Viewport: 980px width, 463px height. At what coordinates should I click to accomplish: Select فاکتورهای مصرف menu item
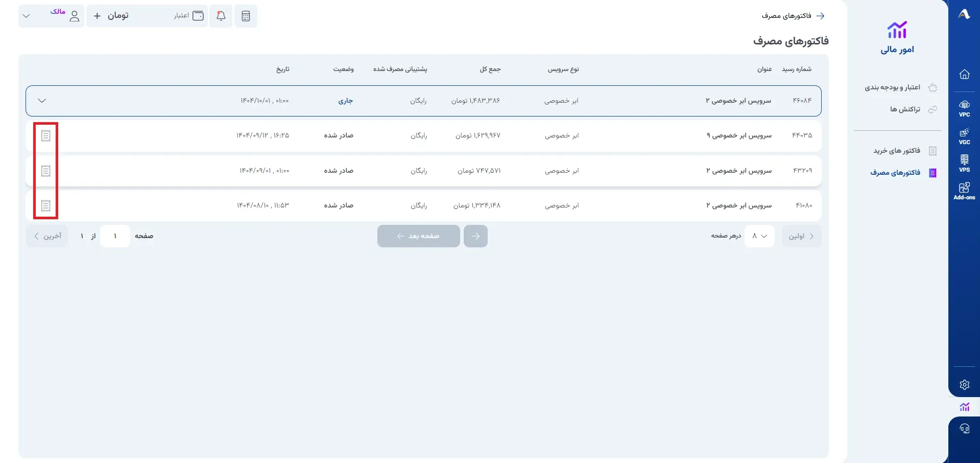click(x=903, y=173)
